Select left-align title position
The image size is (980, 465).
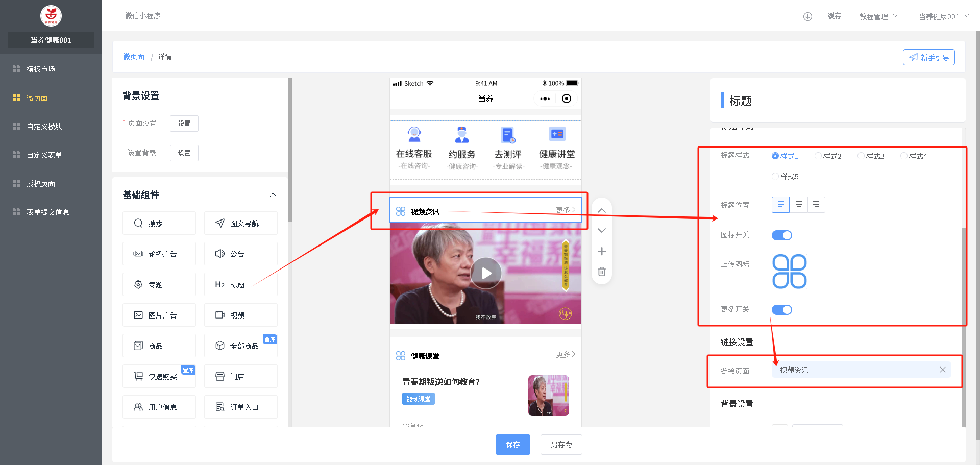point(780,205)
